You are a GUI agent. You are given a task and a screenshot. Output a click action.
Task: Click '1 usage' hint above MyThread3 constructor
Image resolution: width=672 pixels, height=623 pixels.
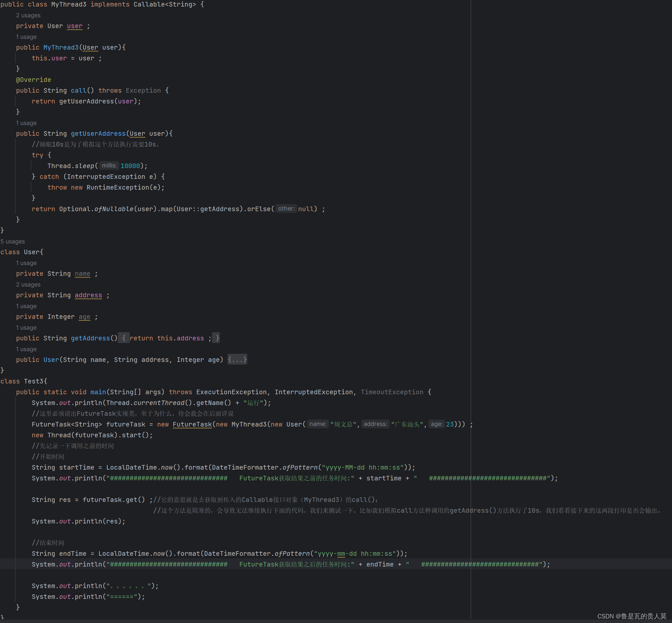[x=26, y=37]
